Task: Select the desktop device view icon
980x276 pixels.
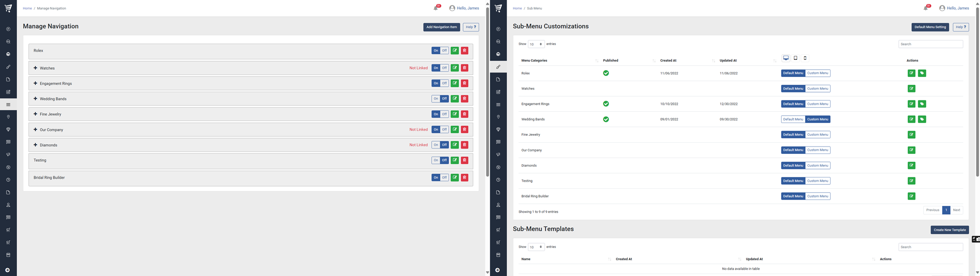Action: pos(786,58)
